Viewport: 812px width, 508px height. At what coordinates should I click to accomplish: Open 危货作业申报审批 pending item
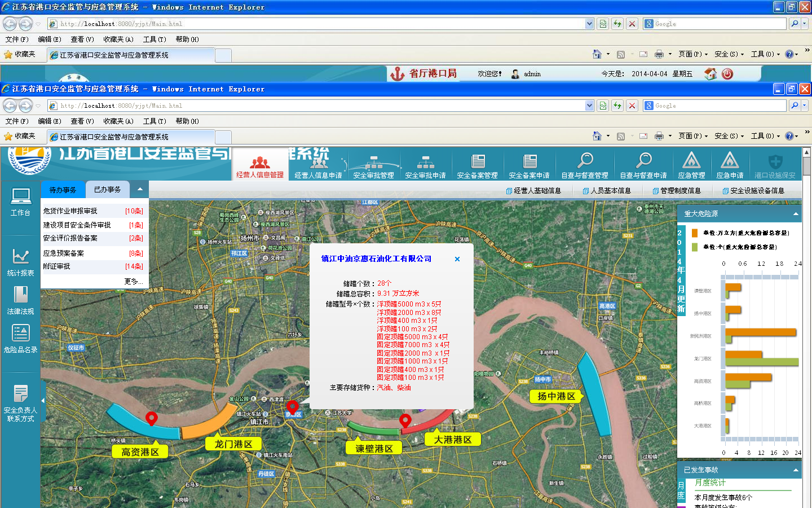pyautogui.click(x=70, y=211)
